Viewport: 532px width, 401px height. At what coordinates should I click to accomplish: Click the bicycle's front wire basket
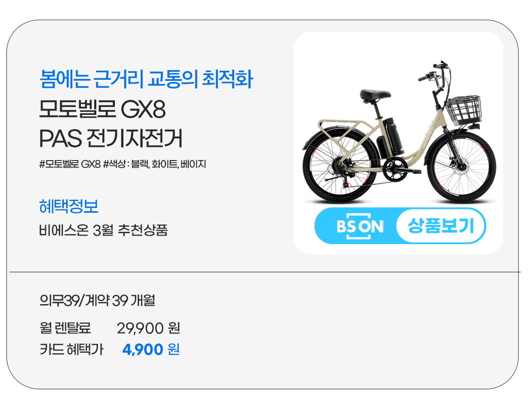pyautogui.click(x=463, y=110)
